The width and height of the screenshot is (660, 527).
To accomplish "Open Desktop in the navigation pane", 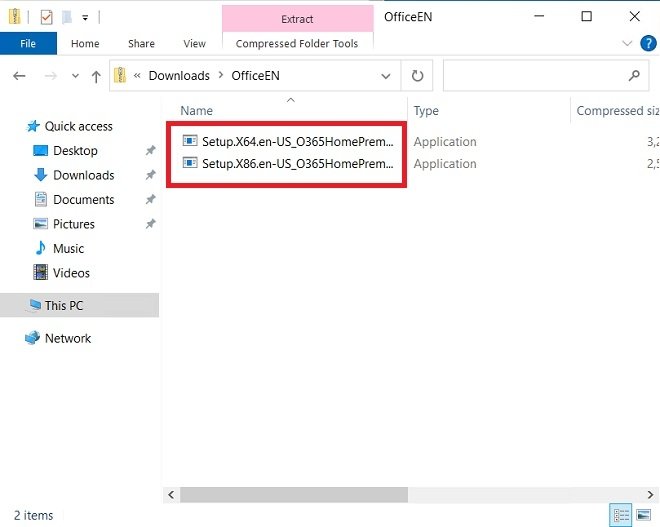I will click(x=75, y=151).
